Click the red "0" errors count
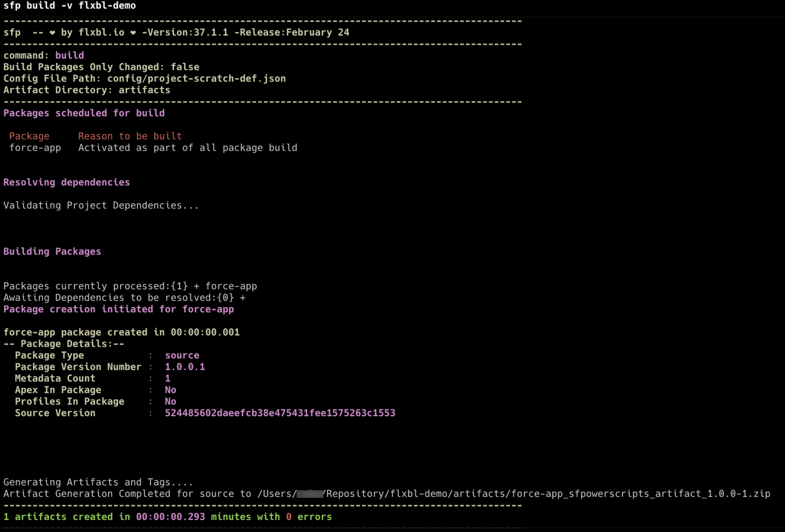785x532 pixels. point(289,517)
